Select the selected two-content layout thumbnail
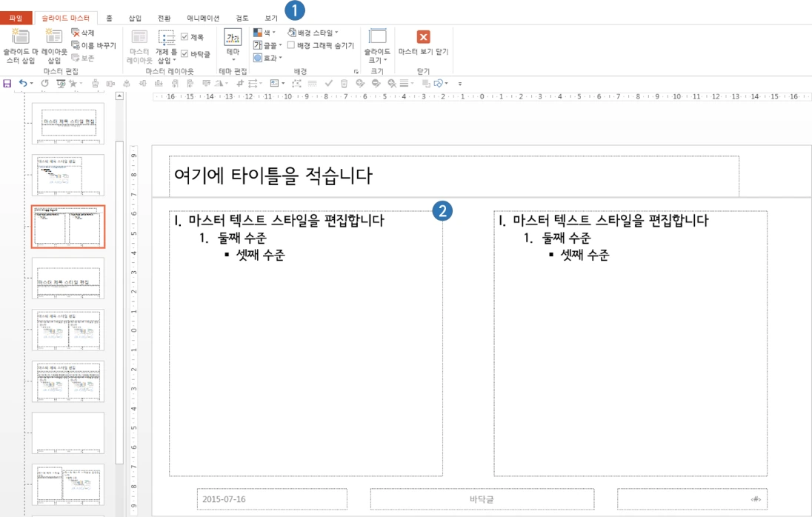 click(x=68, y=227)
